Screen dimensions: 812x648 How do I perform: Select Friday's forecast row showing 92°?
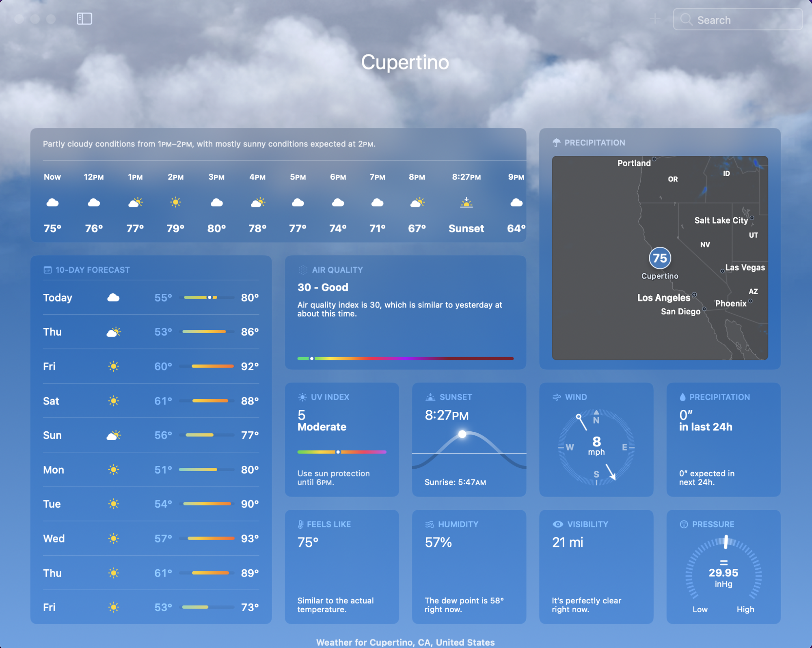click(x=150, y=366)
